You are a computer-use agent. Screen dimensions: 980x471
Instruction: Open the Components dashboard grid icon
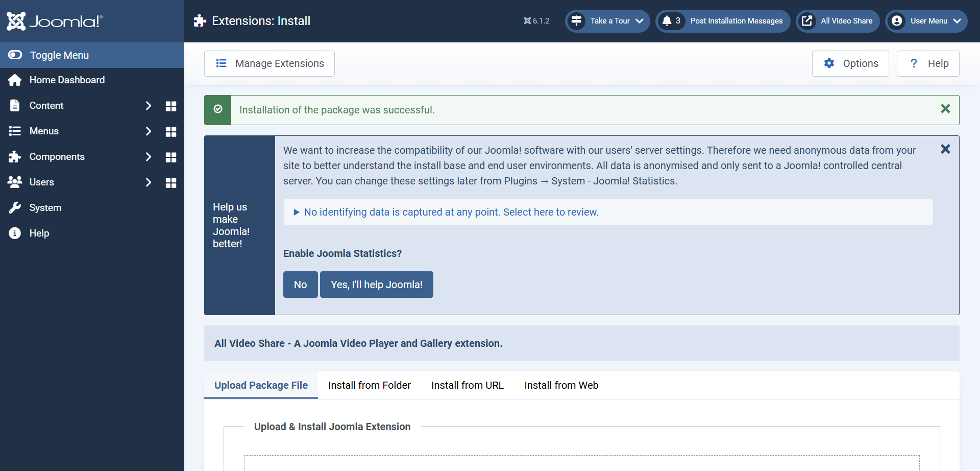[x=171, y=157]
